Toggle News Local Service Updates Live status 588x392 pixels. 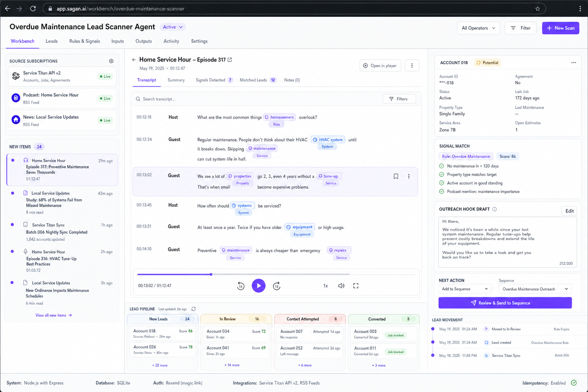tap(105, 120)
